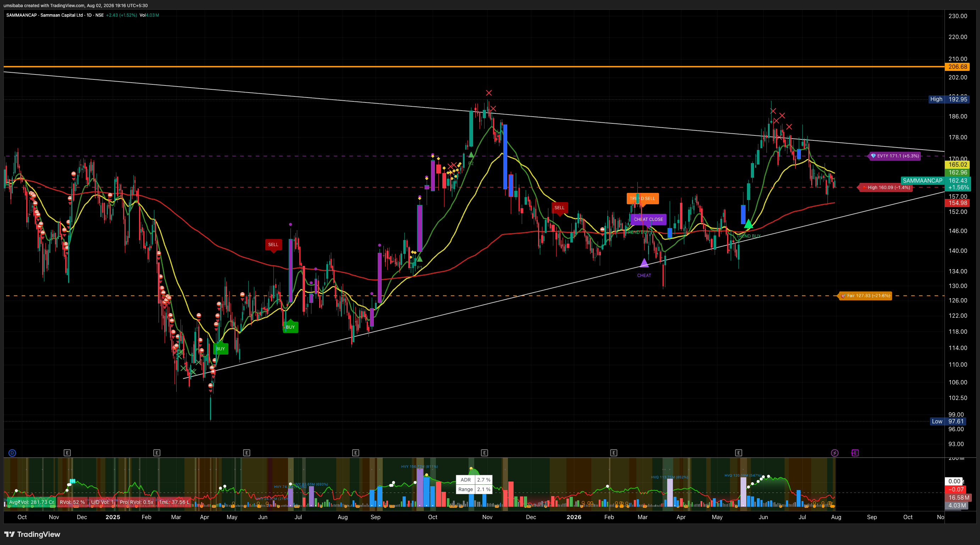Click the purple CHEAT CLOSE label
This screenshot has width=980, height=545.
coord(648,219)
